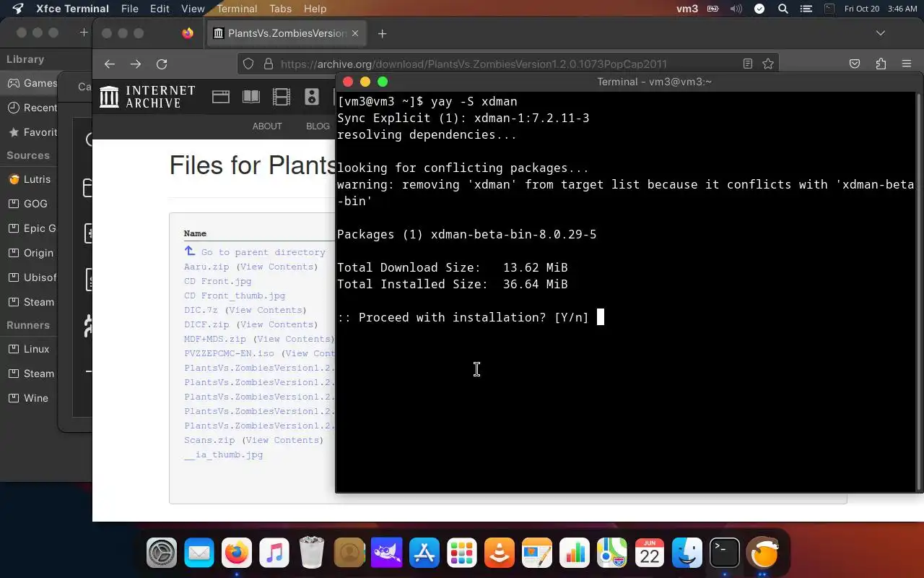Open Firefox application hamburger menu

coord(907,64)
